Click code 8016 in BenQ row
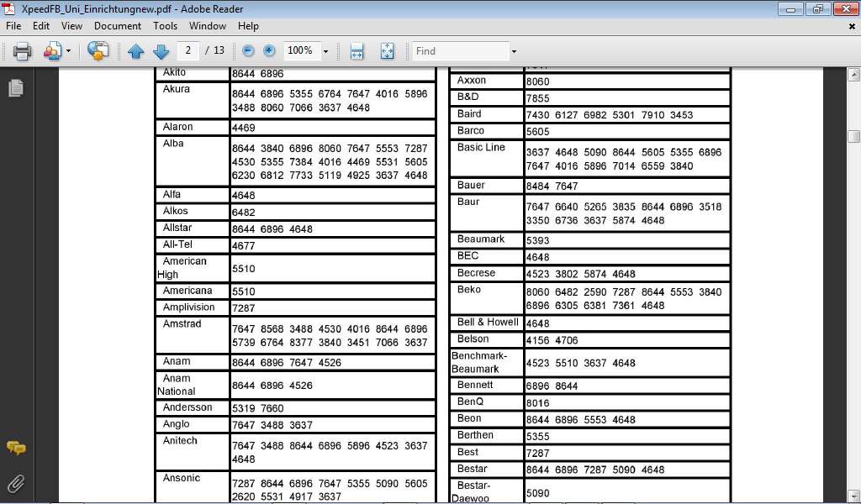The image size is (861, 504). pos(537,403)
